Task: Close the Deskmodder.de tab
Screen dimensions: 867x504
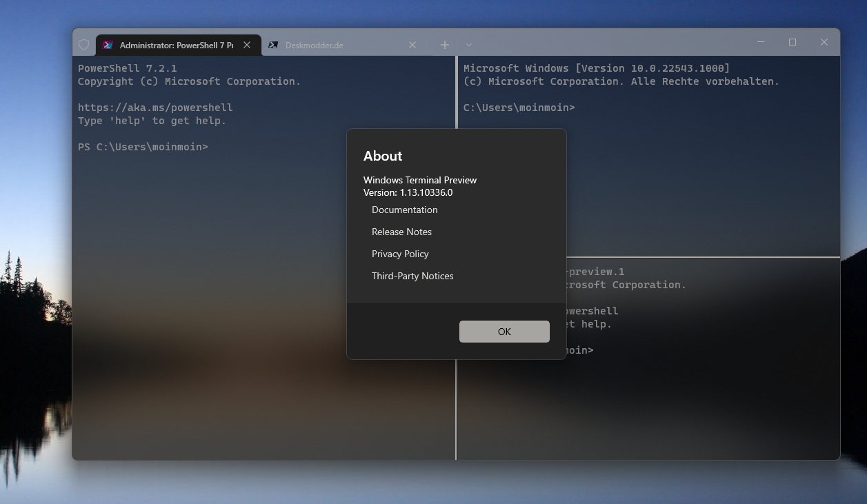Action: (412, 45)
